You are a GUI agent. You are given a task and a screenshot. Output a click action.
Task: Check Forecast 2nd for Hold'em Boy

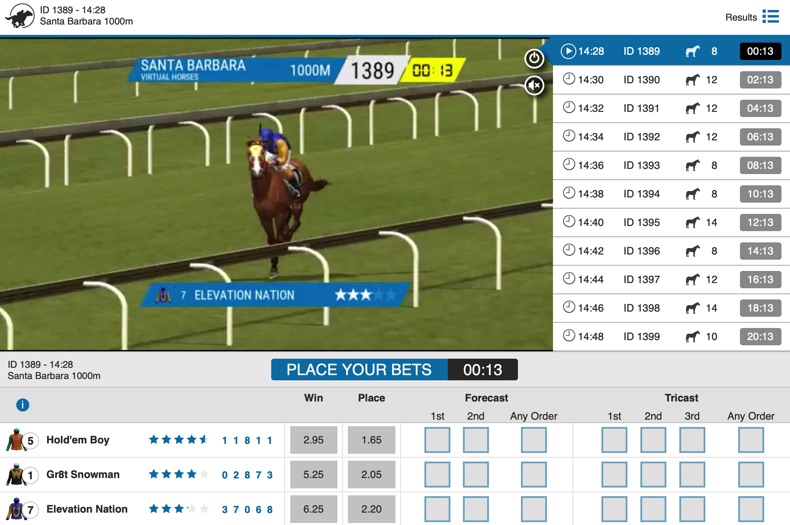coord(476,440)
